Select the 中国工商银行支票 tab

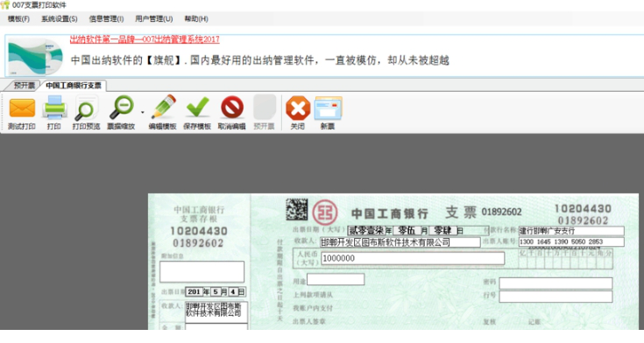74,86
